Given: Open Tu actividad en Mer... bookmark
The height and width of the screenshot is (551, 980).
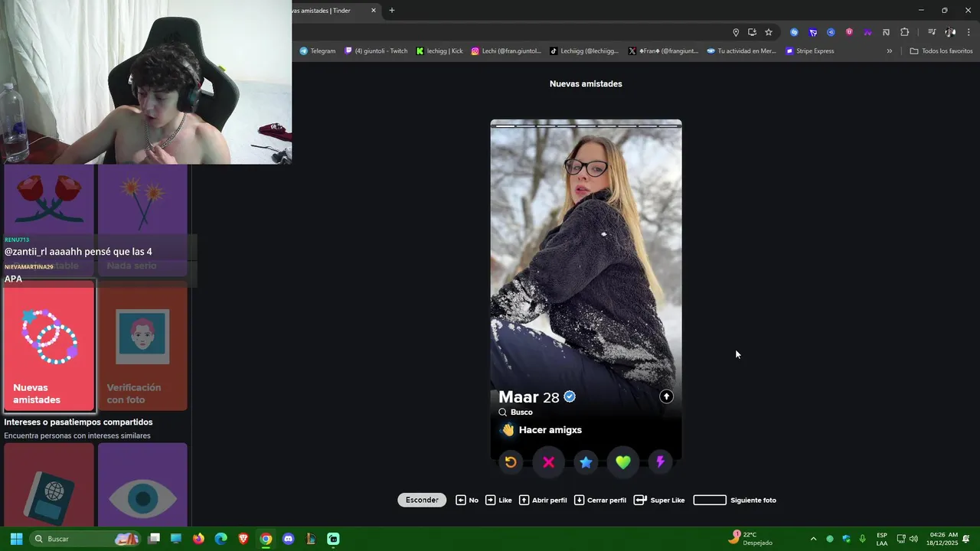Looking at the screenshot, I should click(x=741, y=51).
